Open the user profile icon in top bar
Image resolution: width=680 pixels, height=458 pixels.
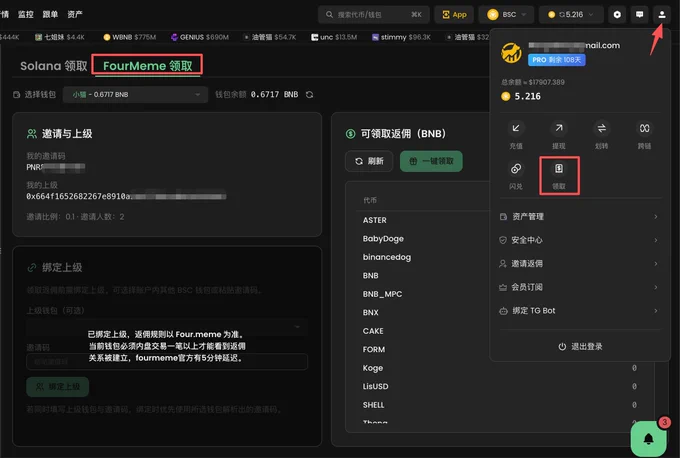click(661, 15)
